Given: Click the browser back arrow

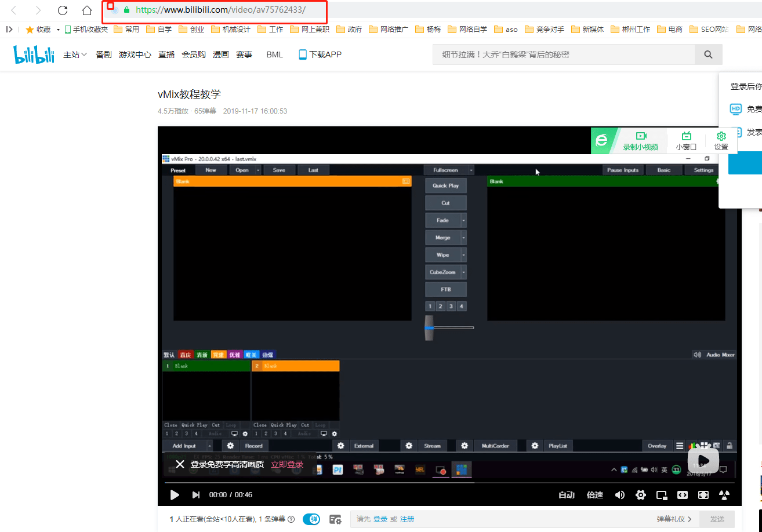Looking at the screenshot, I should pyautogui.click(x=14, y=10).
